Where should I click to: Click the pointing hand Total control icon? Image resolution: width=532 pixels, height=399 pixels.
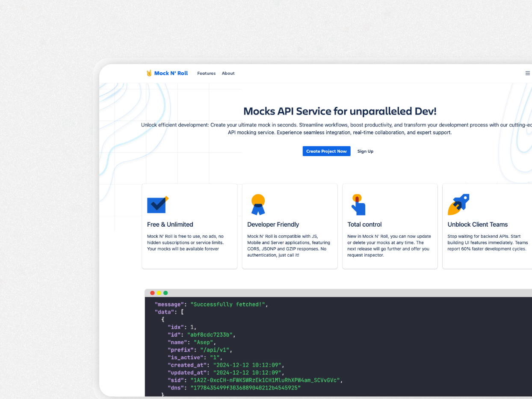(x=358, y=204)
